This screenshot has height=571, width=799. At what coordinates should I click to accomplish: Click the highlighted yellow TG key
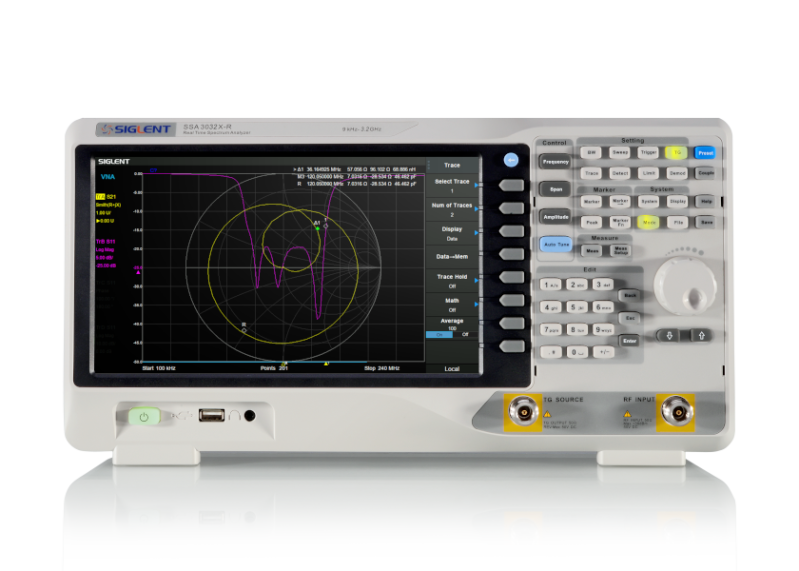pyautogui.click(x=676, y=152)
